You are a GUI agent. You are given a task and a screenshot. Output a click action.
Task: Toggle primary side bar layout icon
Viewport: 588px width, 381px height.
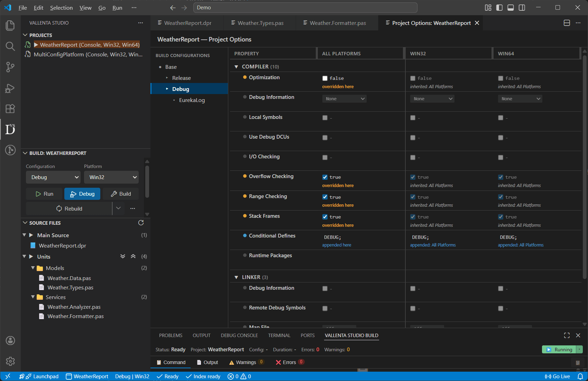click(499, 8)
